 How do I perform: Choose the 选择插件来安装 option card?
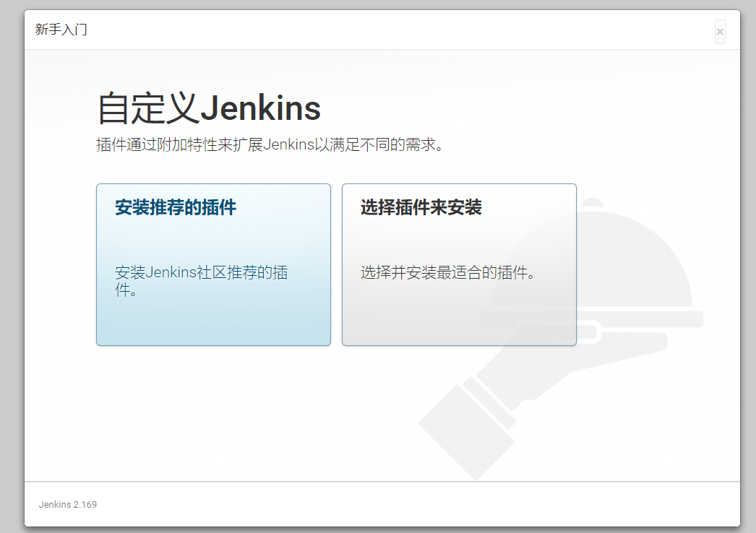tap(459, 264)
